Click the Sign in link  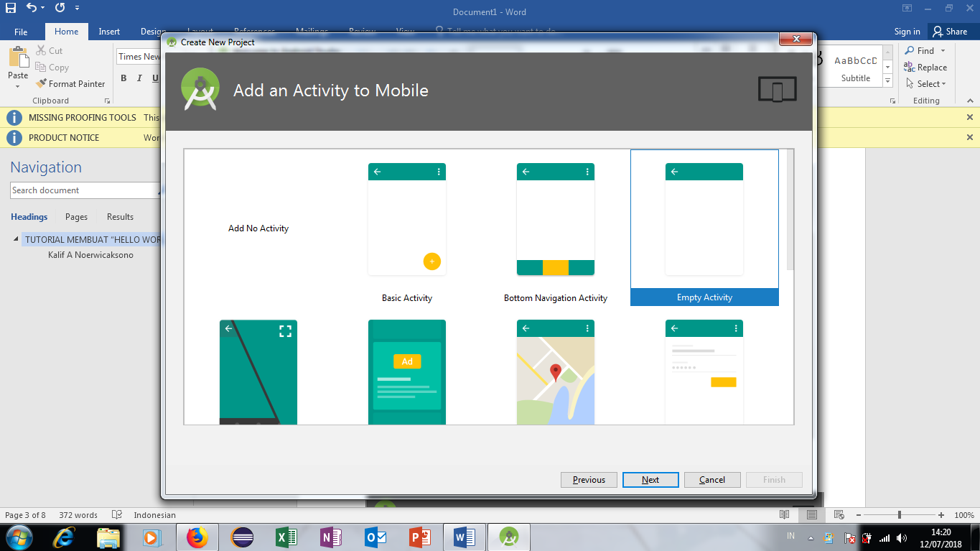[906, 31]
